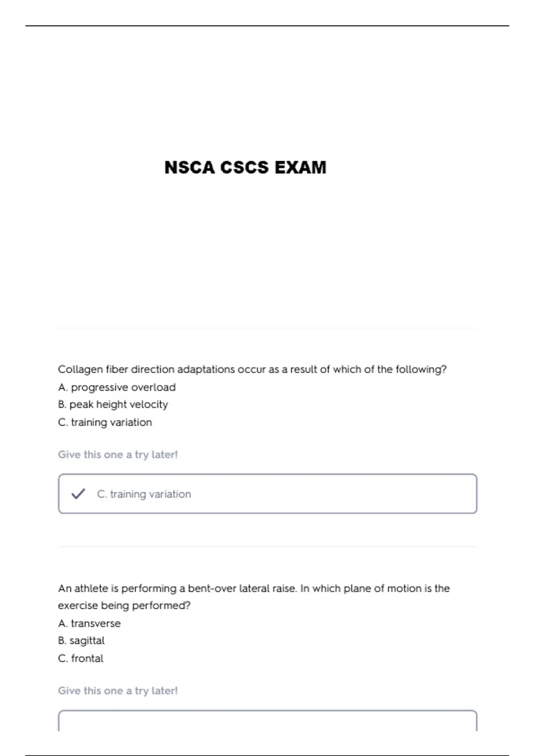The image size is (534, 756).
Task: Select option "B. sagittal"
Action: (81, 640)
